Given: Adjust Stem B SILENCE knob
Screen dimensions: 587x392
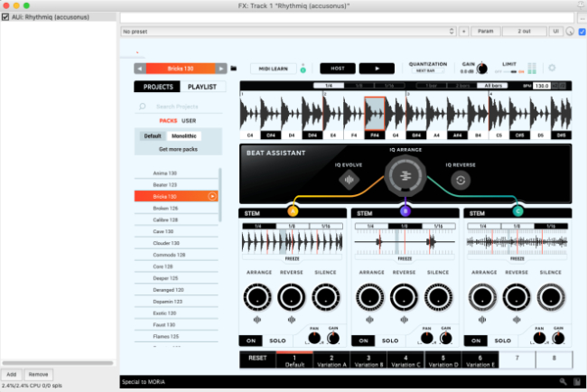Looking at the screenshot, I should point(438,297).
